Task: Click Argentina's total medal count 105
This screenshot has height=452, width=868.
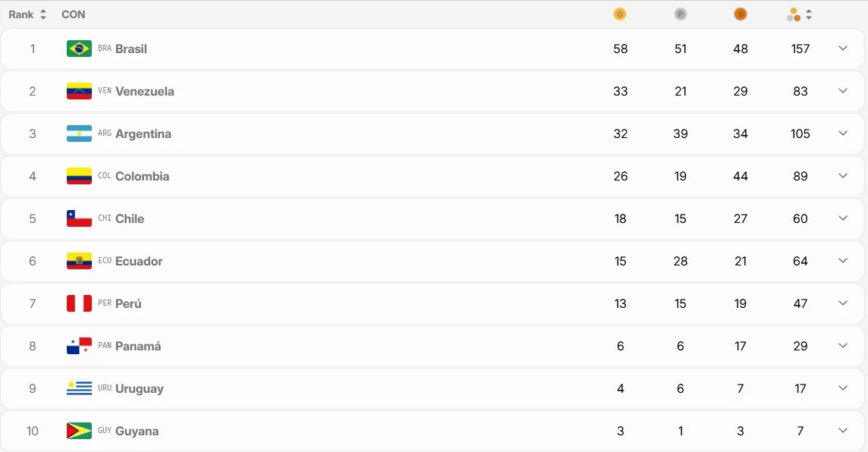Action: point(800,133)
